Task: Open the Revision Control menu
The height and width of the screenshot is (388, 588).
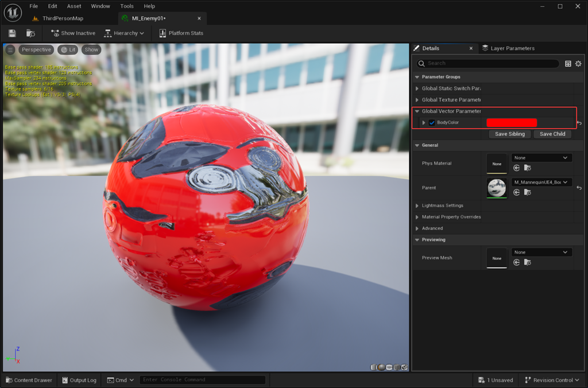Action: point(552,380)
